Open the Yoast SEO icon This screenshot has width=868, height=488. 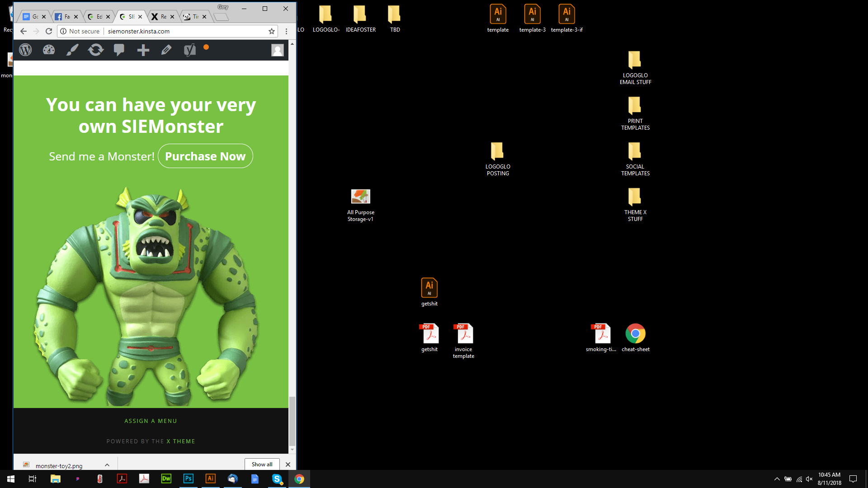pyautogui.click(x=190, y=50)
